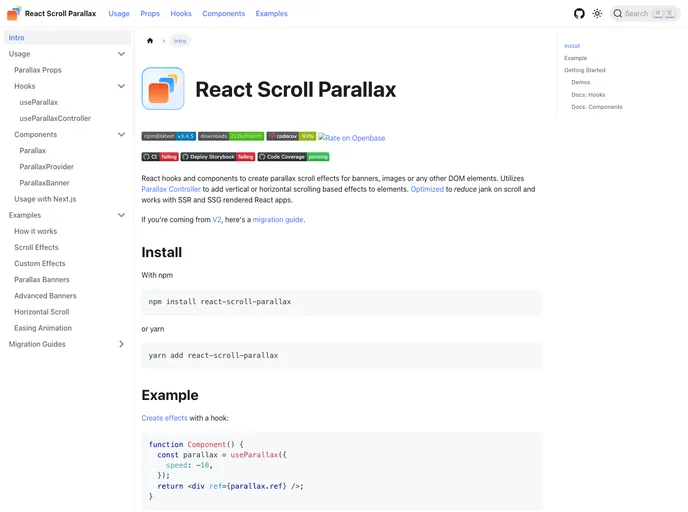The height and width of the screenshot is (512, 688).
Task: Open Scroll Effects example
Action: pos(36,247)
